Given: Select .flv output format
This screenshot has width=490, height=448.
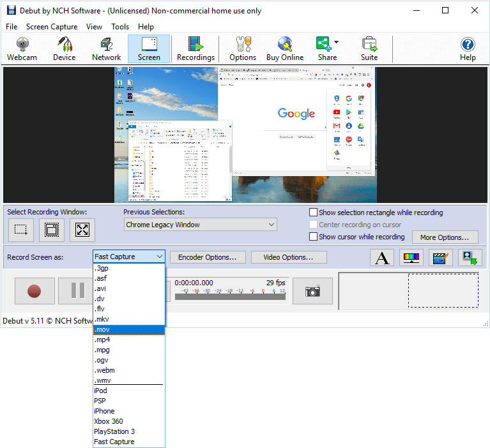Looking at the screenshot, I should point(129,309).
